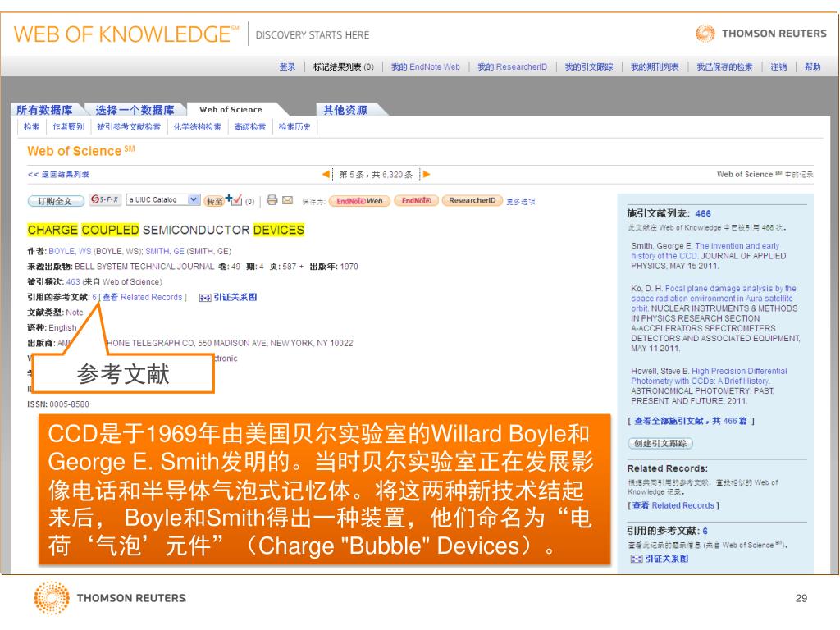The height and width of the screenshot is (630, 840).
Task: Open 更多选项 link
Action: point(521,202)
